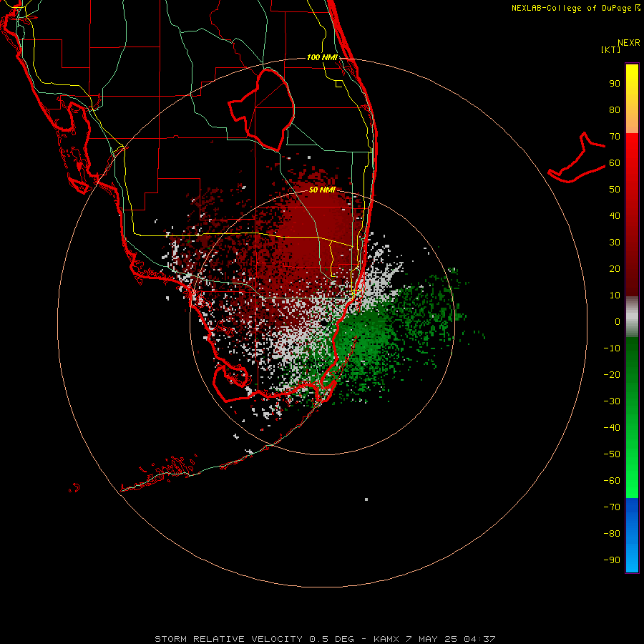Click the -80 value on the velocity scale
Image resolution: width=644 pixels, height=644 pixels.
[x=612, y=534]
